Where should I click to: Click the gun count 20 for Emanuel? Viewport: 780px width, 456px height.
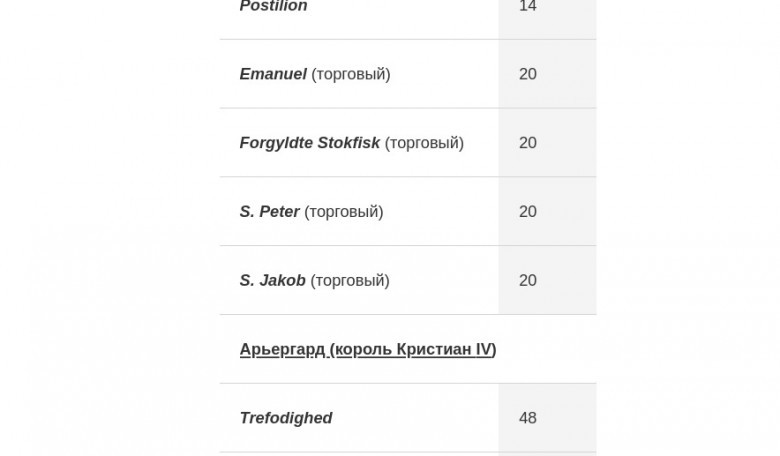tap(528, 74)
